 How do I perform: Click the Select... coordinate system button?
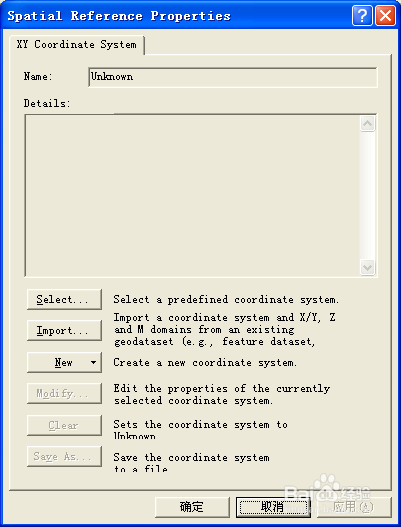pos(64,299)
